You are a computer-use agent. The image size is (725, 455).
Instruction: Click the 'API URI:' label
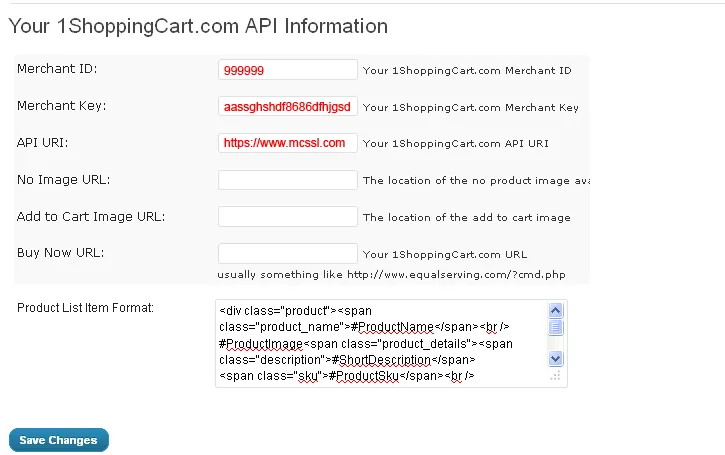[43, 142]
